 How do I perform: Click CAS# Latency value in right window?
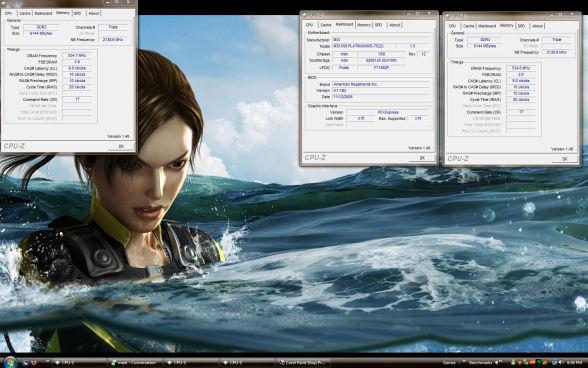[520, 81]
